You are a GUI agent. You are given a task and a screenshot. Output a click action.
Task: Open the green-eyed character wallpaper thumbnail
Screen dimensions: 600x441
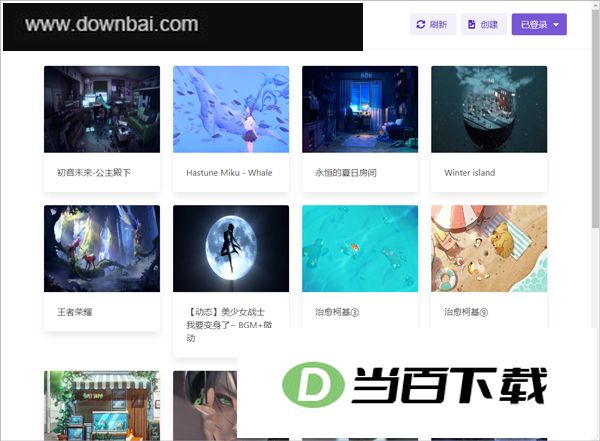[205, 405]
